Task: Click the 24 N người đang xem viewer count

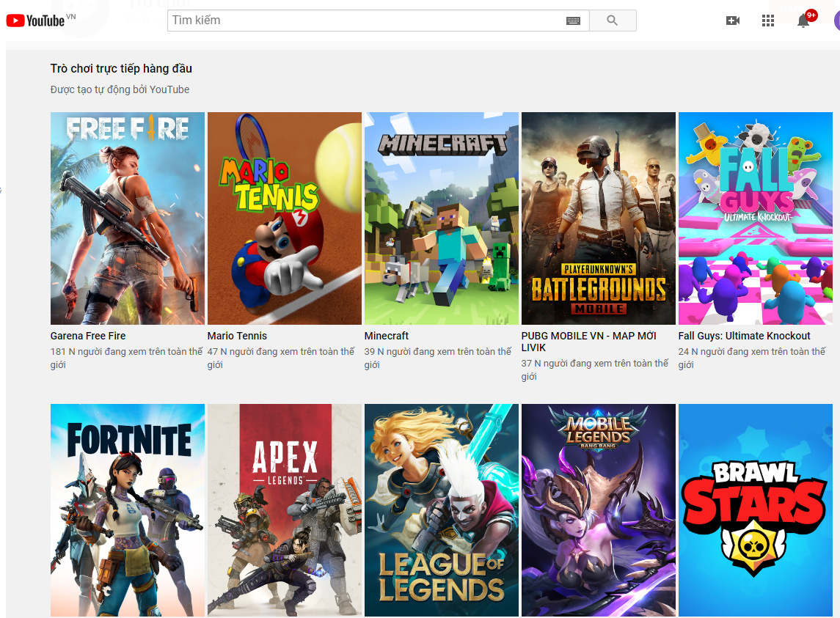Action: (x=752, y=358)
